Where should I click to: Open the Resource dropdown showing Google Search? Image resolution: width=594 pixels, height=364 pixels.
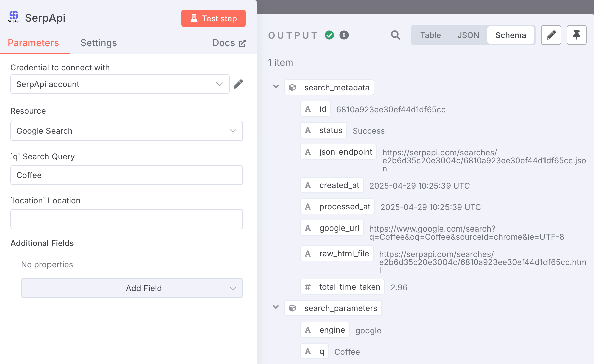[127, 131]
